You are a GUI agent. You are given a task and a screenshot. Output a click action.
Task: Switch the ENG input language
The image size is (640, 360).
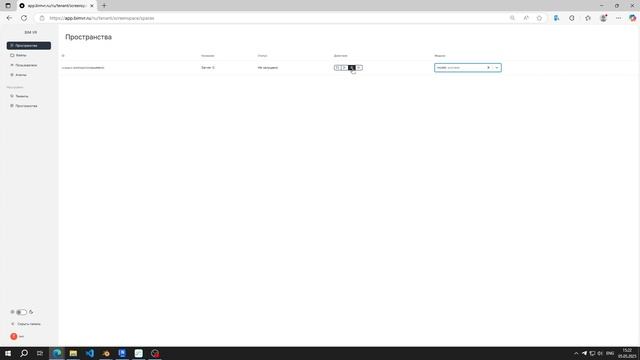tap(610, 353)
